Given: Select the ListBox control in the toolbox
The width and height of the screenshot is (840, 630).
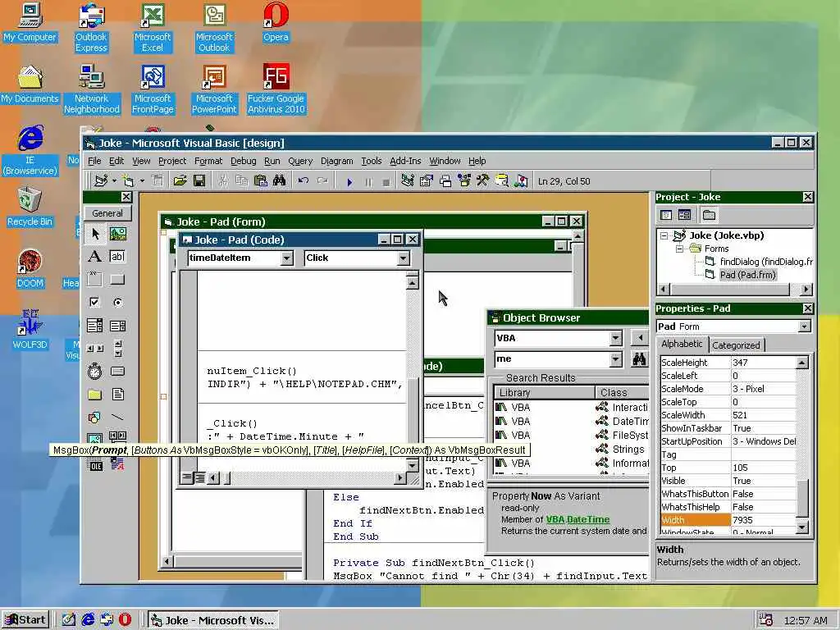Looking at the screenshot, I should click(118, 325).
